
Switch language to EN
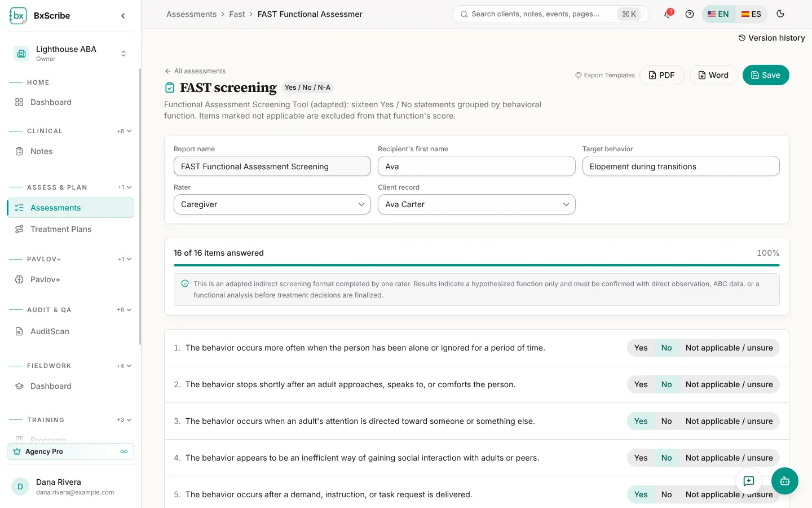point(718,14)
